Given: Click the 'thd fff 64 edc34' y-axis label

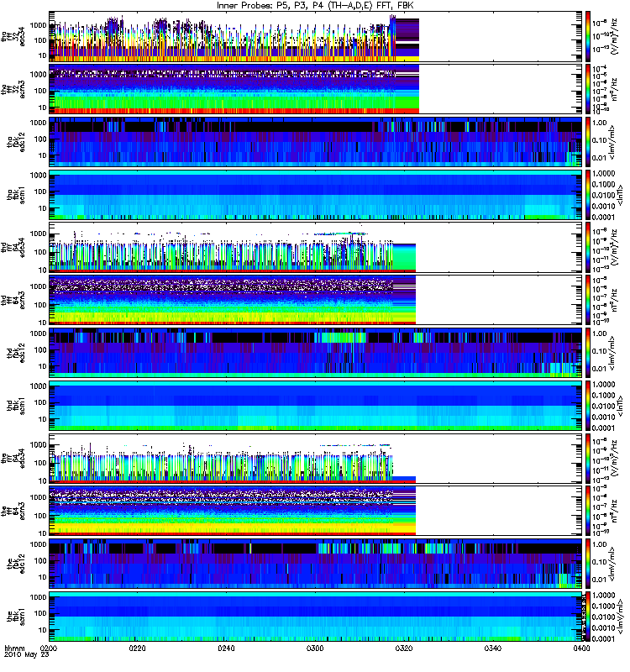Looking at the screenshot, I should coord(13,247).
